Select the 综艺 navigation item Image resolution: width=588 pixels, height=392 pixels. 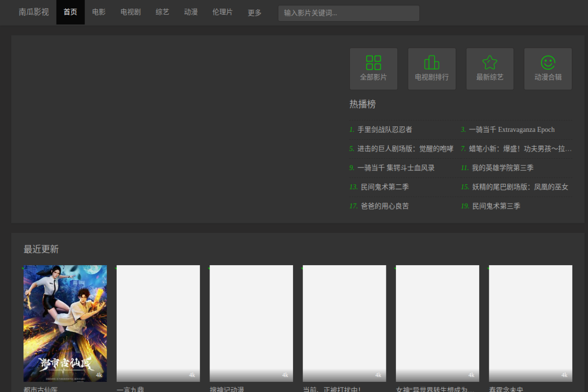click(x=162, y=12)
